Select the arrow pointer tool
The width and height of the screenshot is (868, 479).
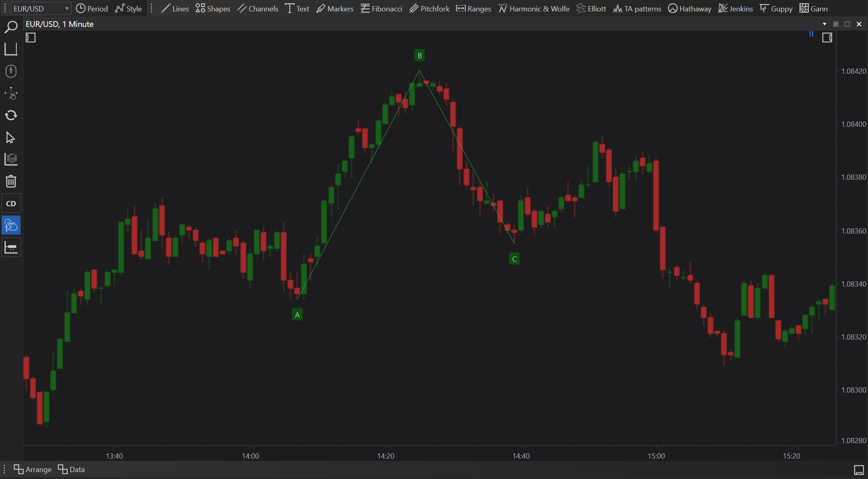click(x=11, y=137)
